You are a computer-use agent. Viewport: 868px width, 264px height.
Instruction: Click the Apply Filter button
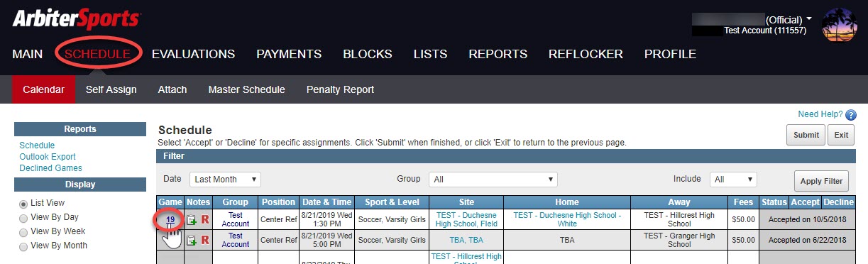821,181
